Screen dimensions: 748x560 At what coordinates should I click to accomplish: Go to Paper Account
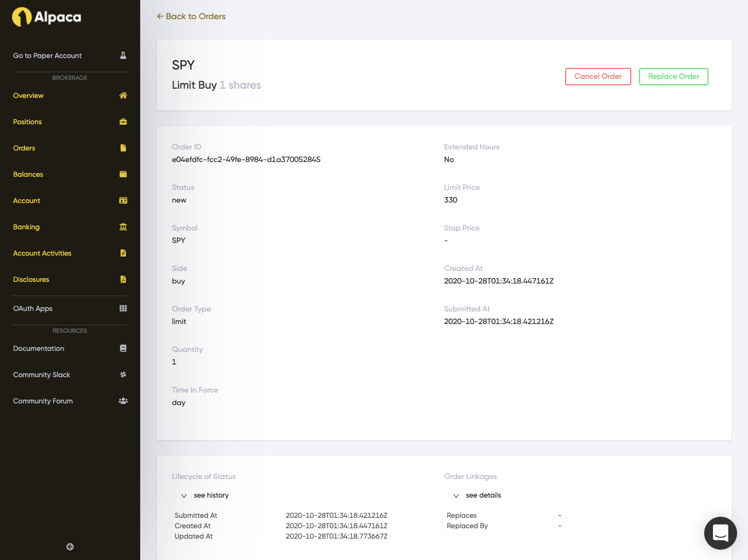47,56
